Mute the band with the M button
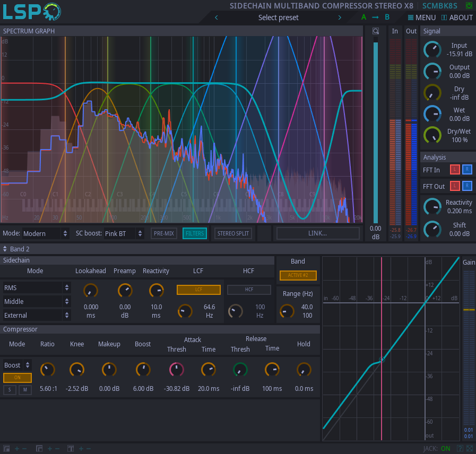476x454 pixels. [x=25, y=390]
